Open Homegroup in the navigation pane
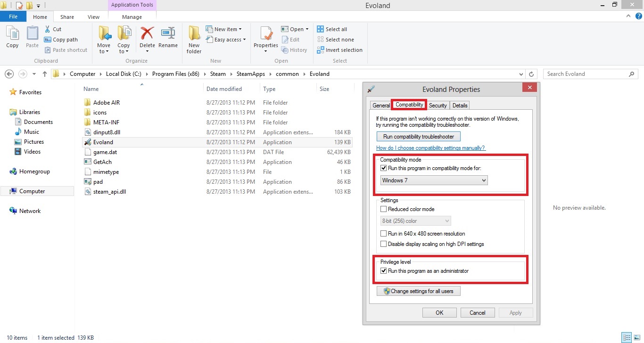Screen dimensions: 644x343 point(30,171)
